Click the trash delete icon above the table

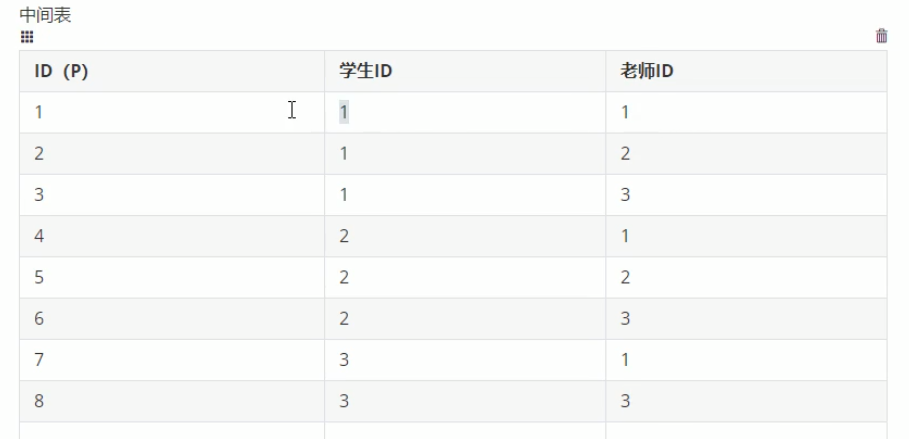pos(881,36)
